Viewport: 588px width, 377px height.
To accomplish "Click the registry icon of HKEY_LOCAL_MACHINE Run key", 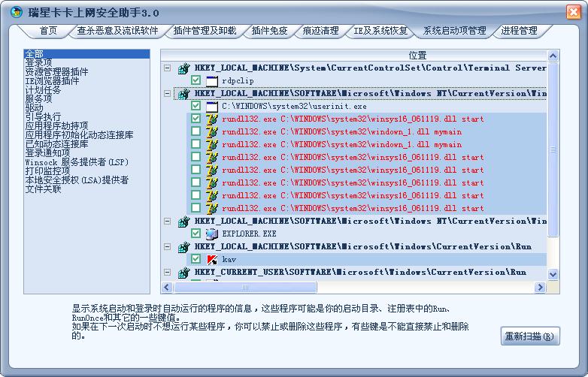I will 183,247.
